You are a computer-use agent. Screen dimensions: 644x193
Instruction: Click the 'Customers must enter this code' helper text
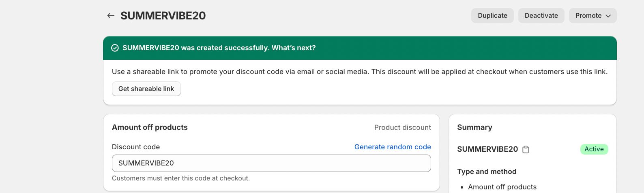coord(180,178)
